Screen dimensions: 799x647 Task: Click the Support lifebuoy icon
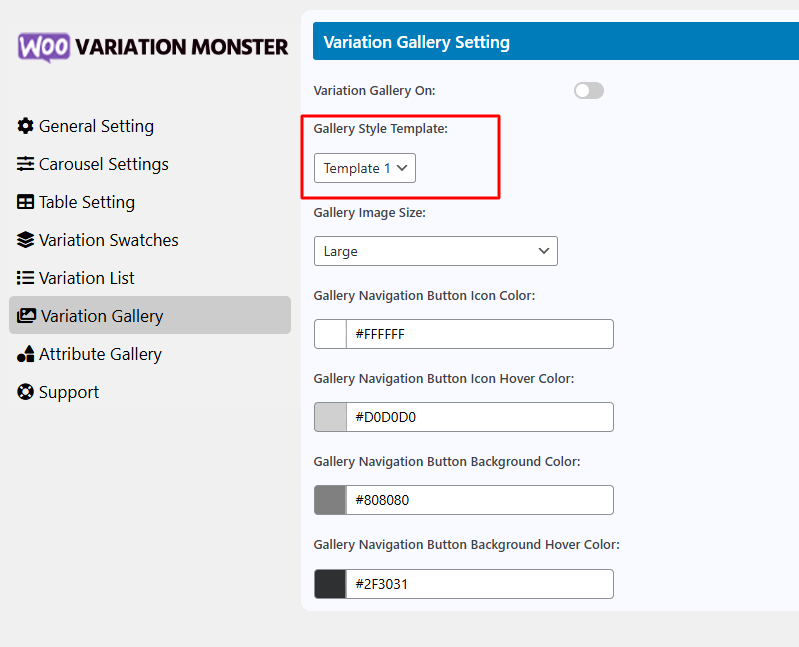(25, 392)
